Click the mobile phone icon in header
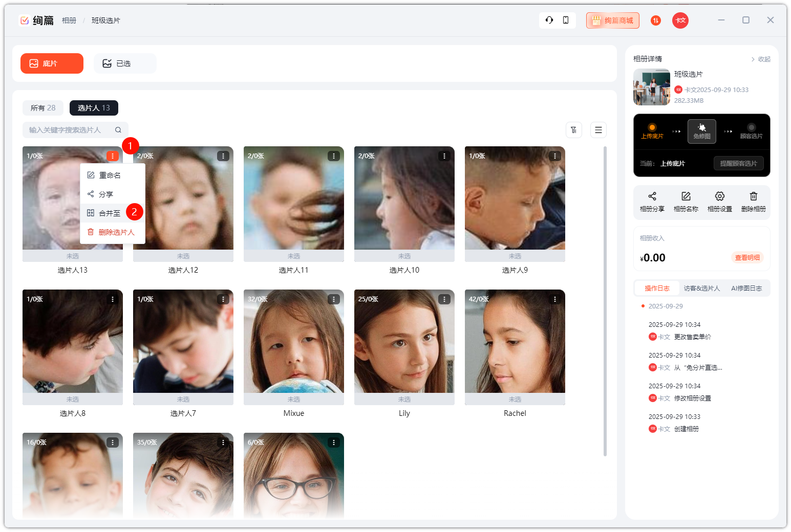Viewport: 791px width, 532px height. 566,20
